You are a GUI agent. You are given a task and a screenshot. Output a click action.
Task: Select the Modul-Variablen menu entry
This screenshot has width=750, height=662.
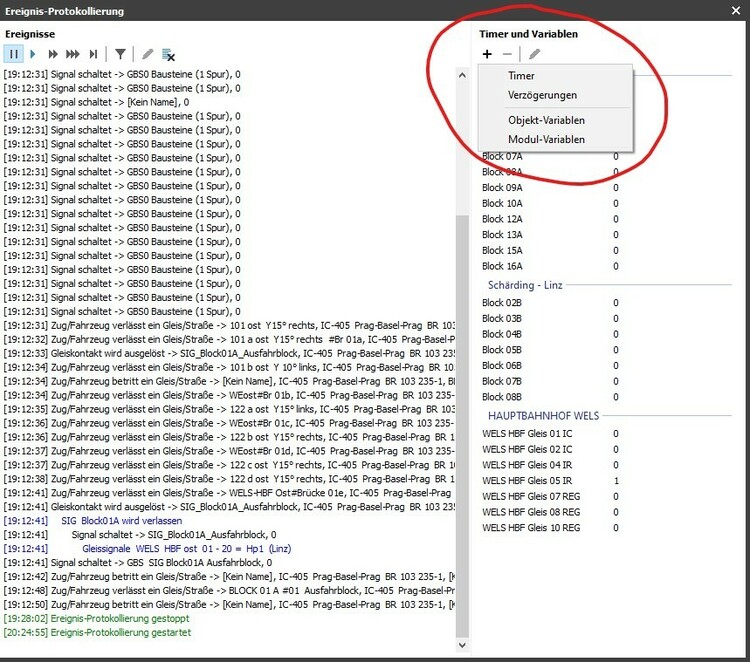tap(546, 139)
